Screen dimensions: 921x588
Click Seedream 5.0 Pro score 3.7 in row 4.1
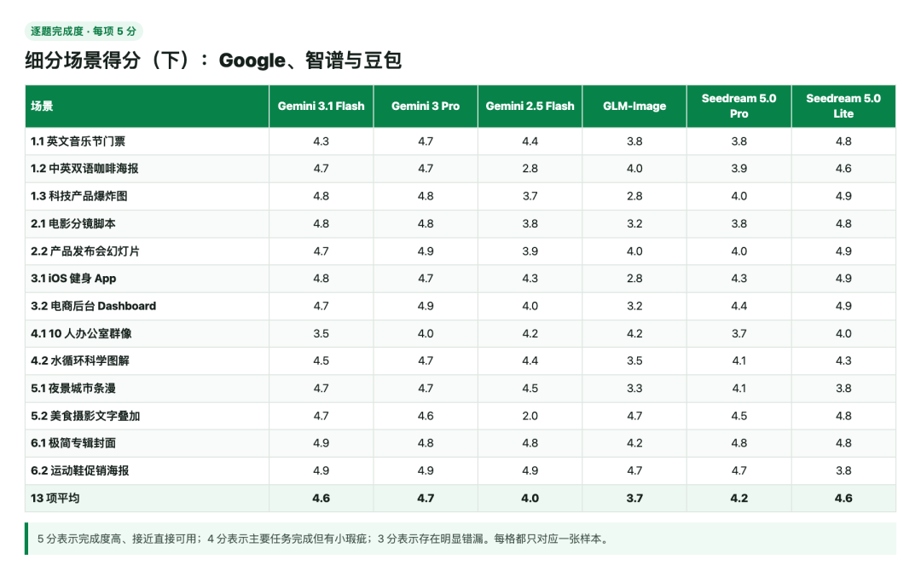point(739,333)
